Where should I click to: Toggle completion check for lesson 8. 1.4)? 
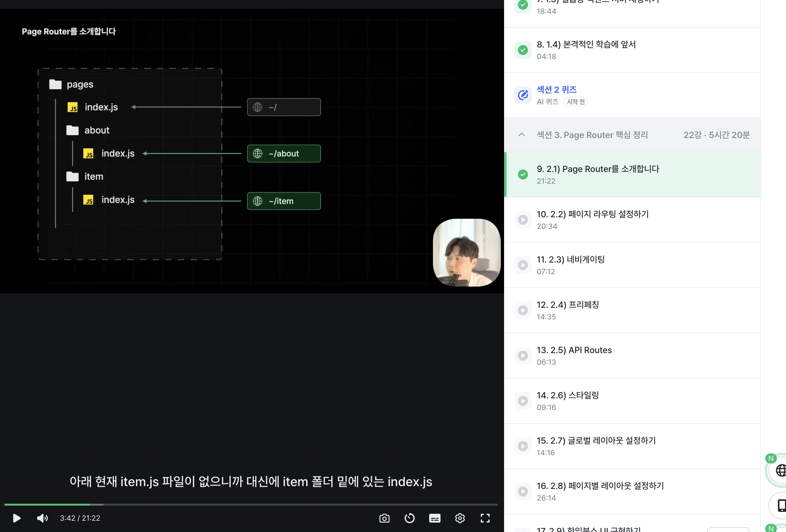(x=523, y=50)
